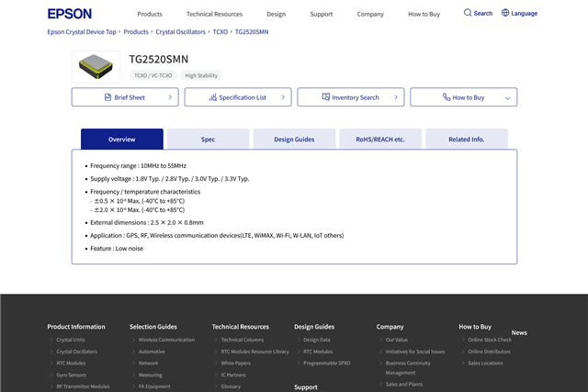Click the TCXO / VC-TCXO tag
This screenshot has height=392, width=588.
[153, 75]
